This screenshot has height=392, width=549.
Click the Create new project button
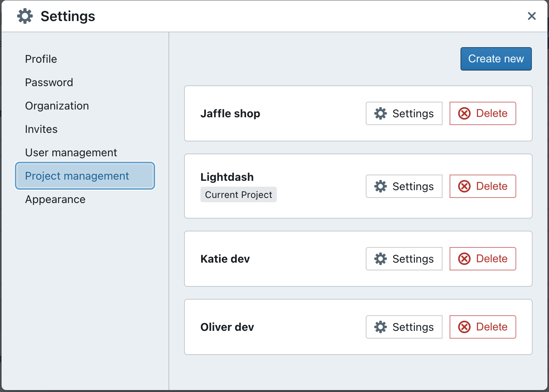point(496,59)
